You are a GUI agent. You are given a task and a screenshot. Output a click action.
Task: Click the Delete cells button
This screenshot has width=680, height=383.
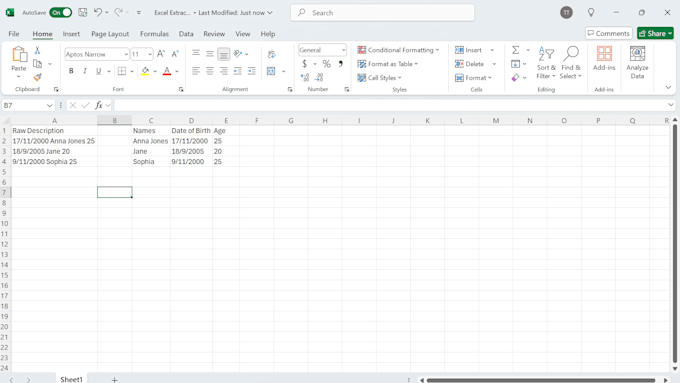(470, 64)
